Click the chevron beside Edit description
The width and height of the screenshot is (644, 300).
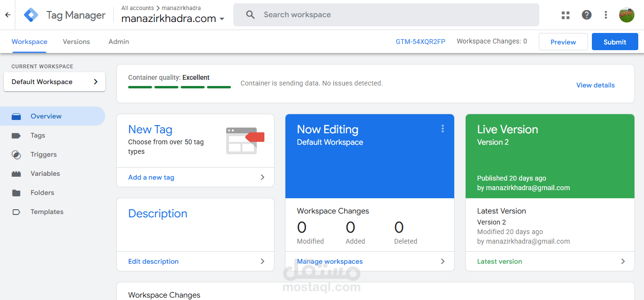tap(262, 261)
